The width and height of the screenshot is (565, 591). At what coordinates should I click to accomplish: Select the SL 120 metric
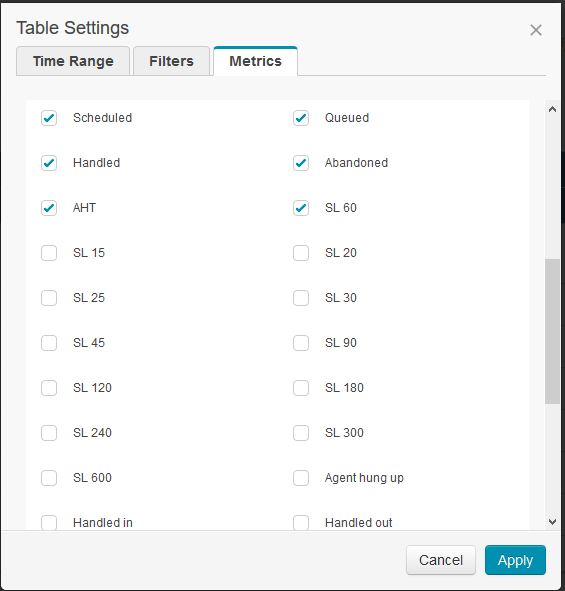click(49, 388)
